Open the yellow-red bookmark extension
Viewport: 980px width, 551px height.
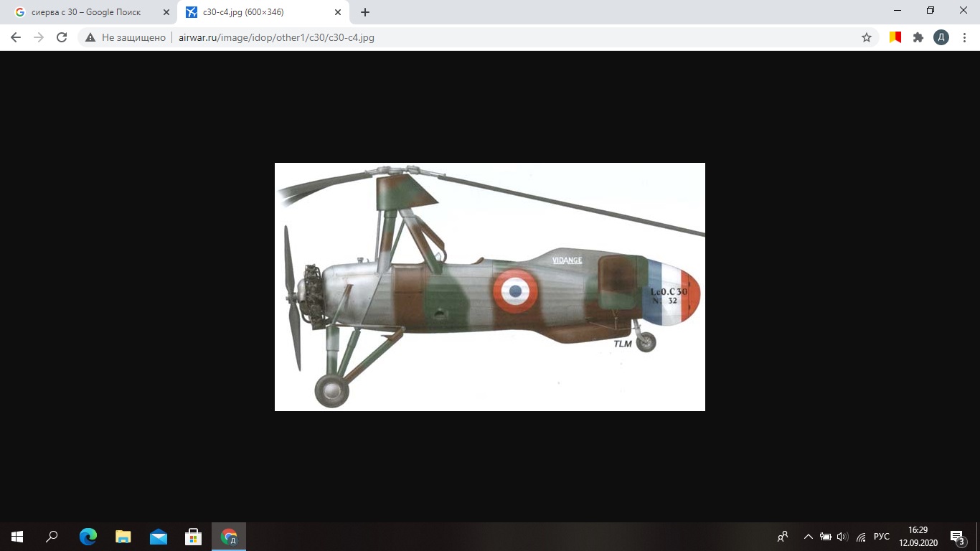click(x=895, y=37)
